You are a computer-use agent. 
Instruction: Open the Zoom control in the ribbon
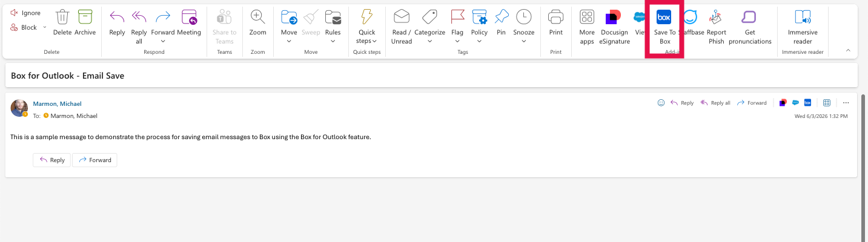pos(258,23)
